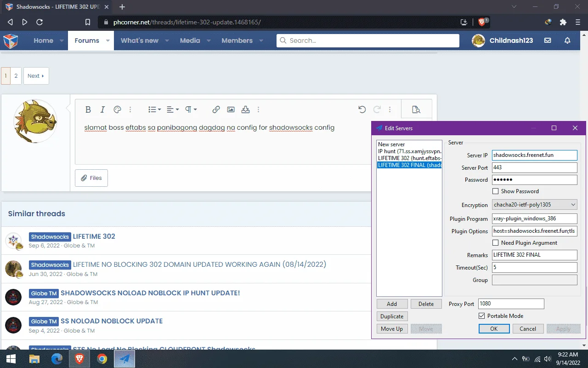
Task: Enable the Need Plugin Argument checkbox
Action: 495,243
